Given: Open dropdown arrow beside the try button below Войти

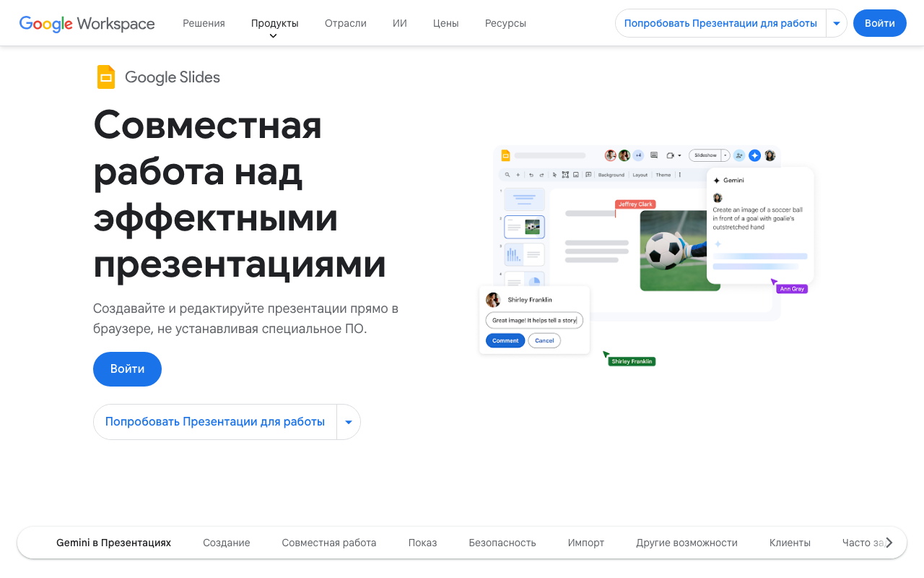Looking at the screenshot, I should tap(349, 422).
